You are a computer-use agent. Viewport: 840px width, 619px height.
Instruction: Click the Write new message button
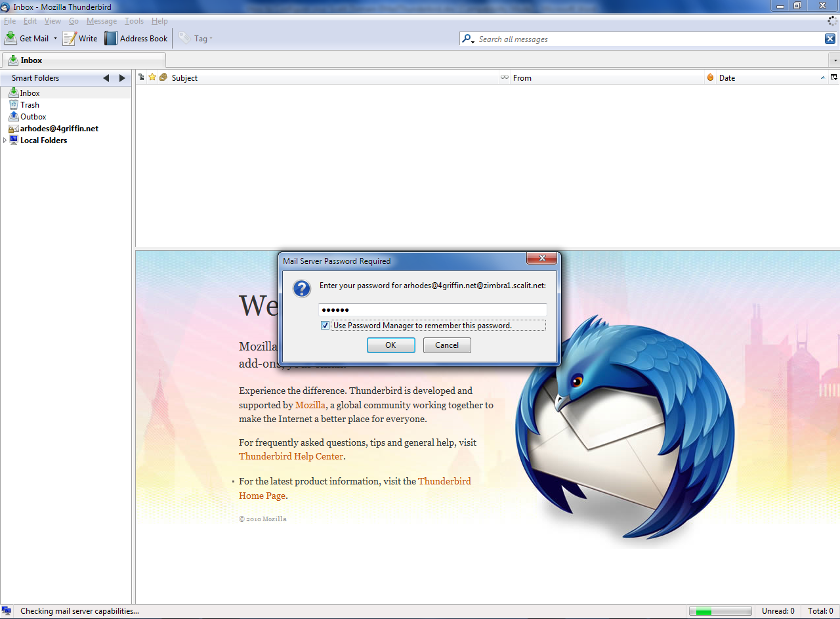[x=80, y=39]
